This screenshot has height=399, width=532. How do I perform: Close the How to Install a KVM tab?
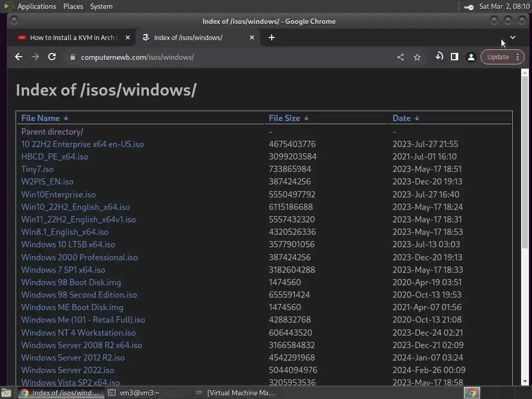tap(128, 37)
